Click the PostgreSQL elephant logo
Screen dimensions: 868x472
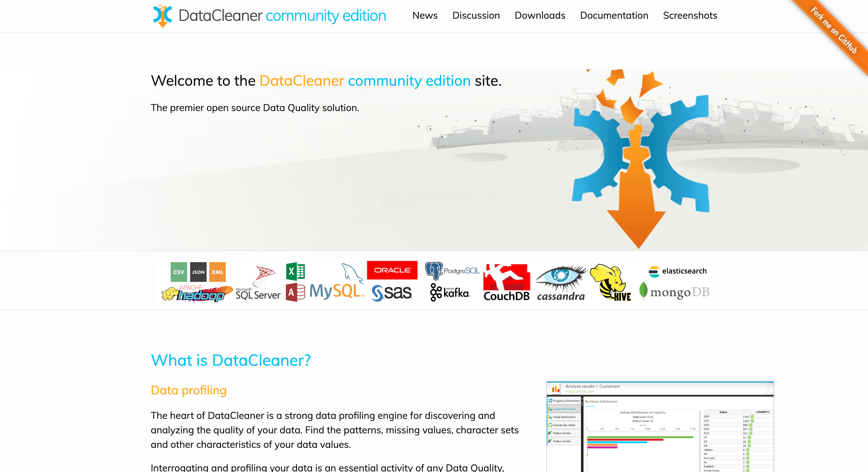coord(452,271)
